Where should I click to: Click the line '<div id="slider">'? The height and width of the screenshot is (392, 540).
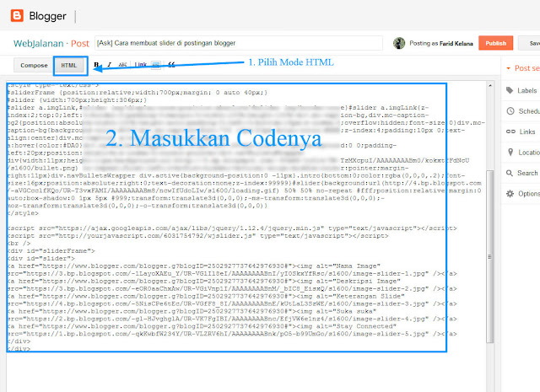pos(41,259)
